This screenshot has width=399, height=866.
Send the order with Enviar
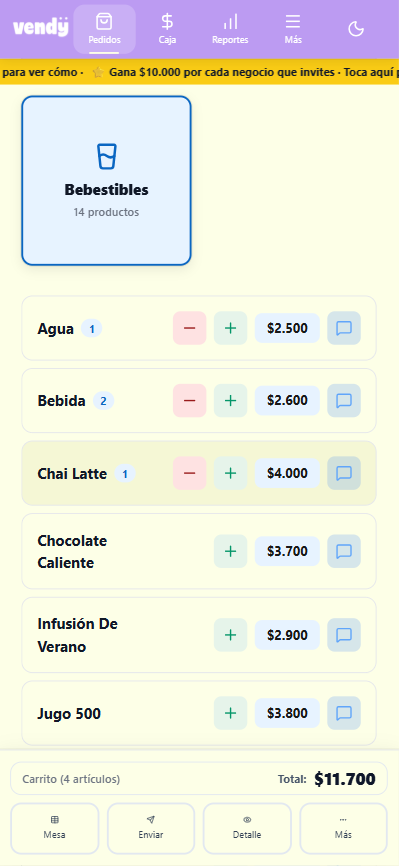[x=151, y=828]
